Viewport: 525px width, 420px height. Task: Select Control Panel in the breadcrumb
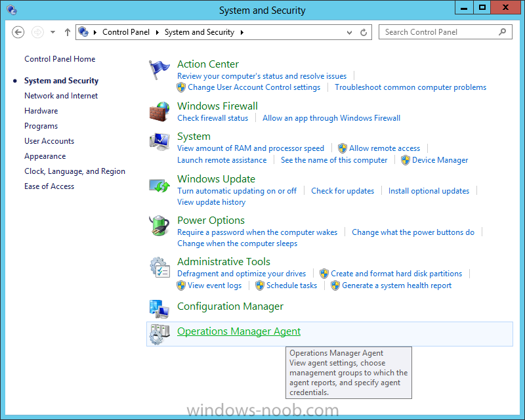pos(126,31)
